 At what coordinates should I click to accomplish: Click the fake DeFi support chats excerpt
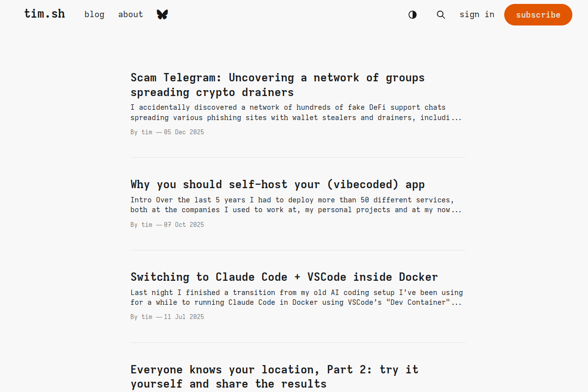[x=296, y=112]
